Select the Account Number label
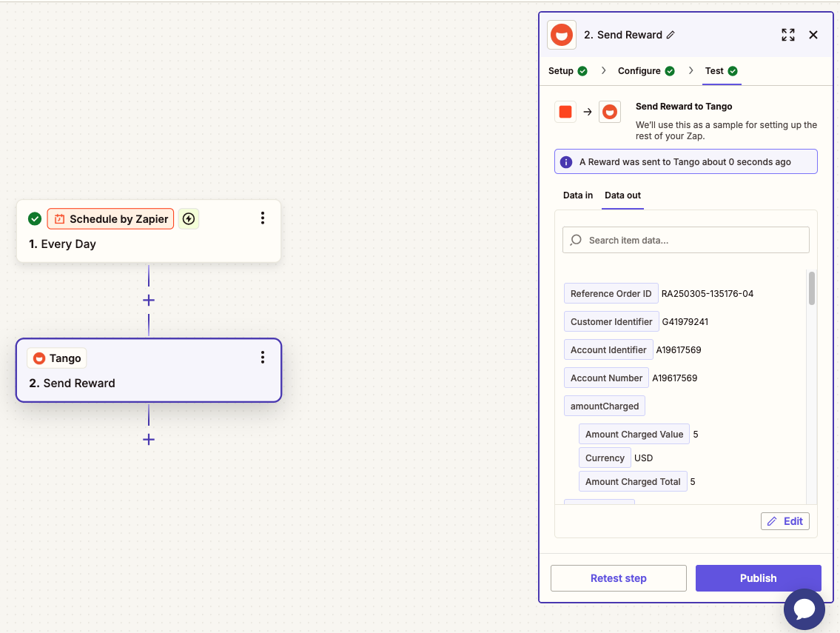The height and width of the screenshot is (633, 840). 606,378
